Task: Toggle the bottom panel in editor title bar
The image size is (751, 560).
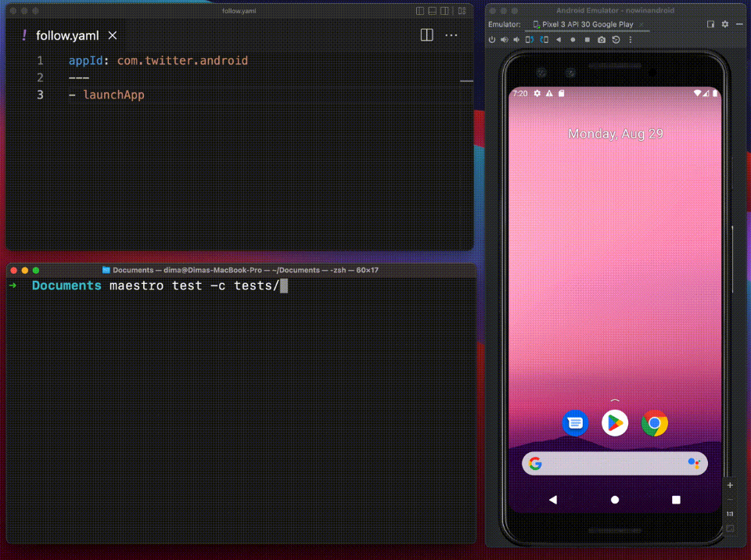Action: coord(433,10)
